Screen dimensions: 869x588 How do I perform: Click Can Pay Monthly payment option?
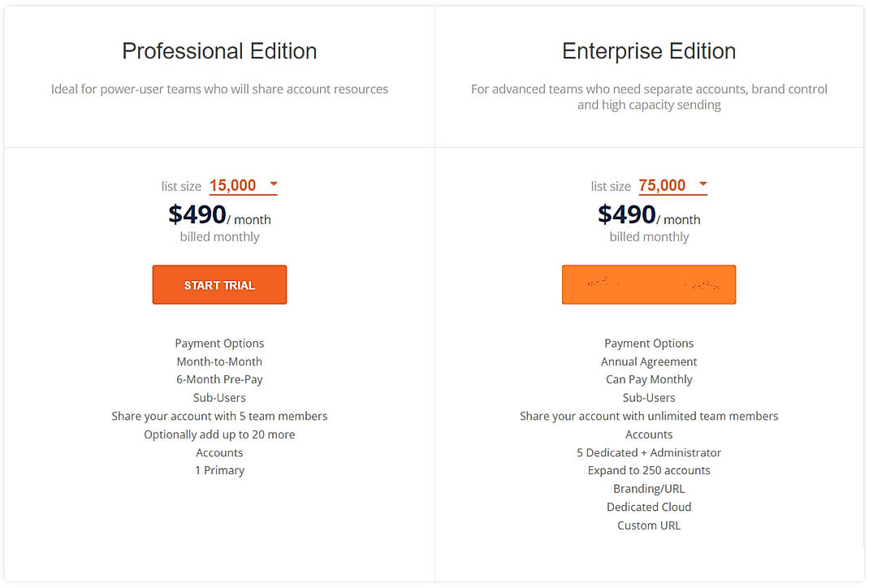[648, 379]
